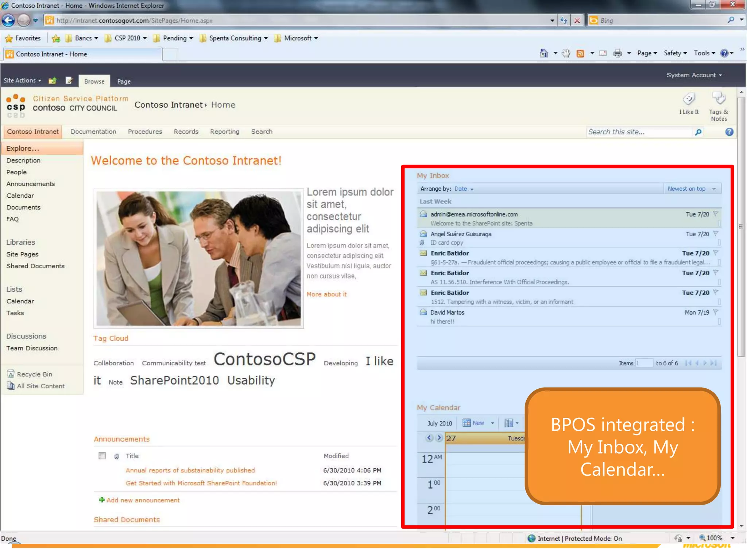Viewport: 747px width, 560px height.
Task: Expand the Spenta Consulting favorites folder
Action: click(x=234, y=38)
